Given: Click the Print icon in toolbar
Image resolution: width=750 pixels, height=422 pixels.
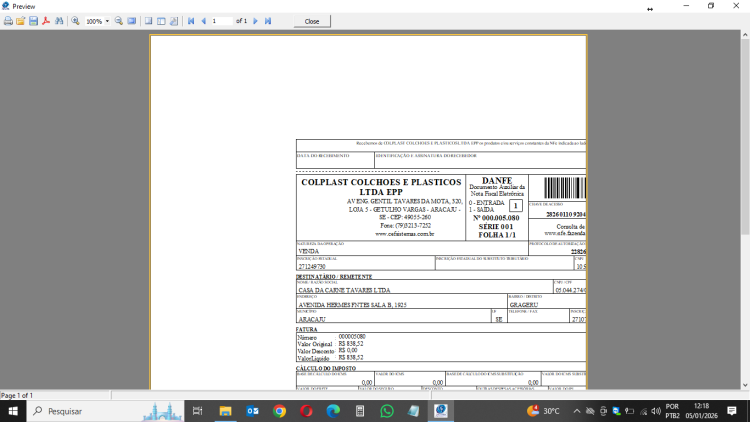Looking at the screenshot, I should (x=8, y=21).
